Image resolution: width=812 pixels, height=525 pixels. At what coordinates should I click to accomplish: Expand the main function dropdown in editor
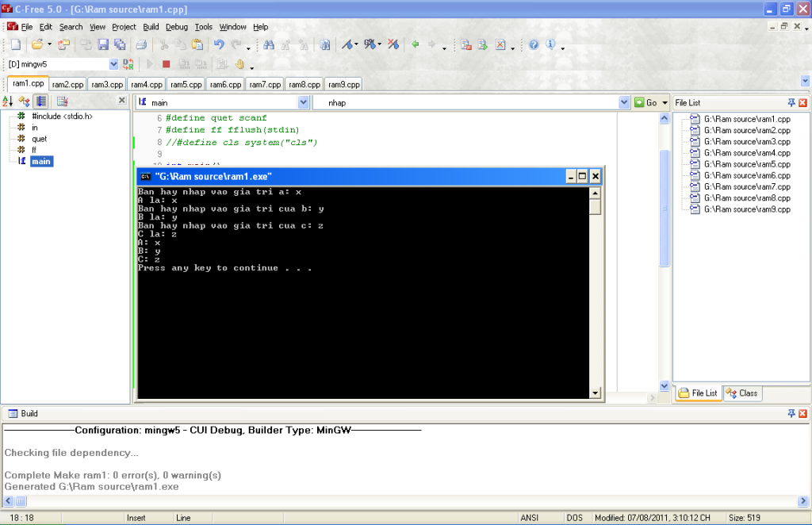point(304,102)
